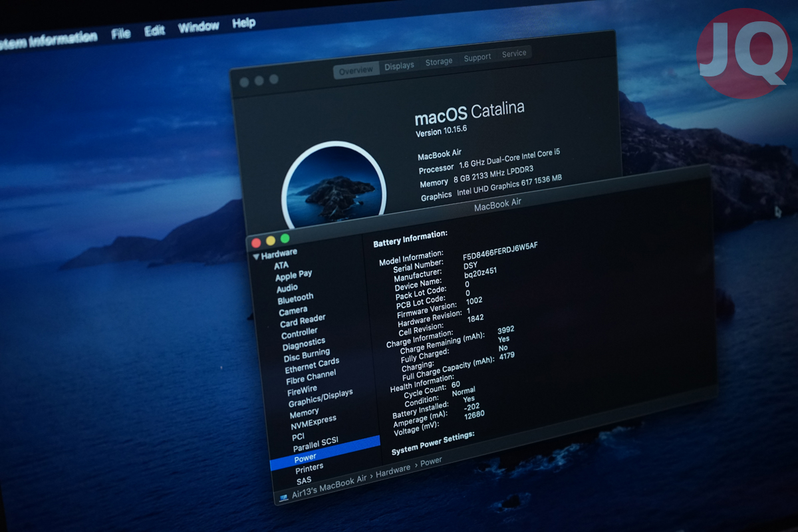Click the computer icon in the path bar
Screen dimensions: 798x532
(283, 497)
